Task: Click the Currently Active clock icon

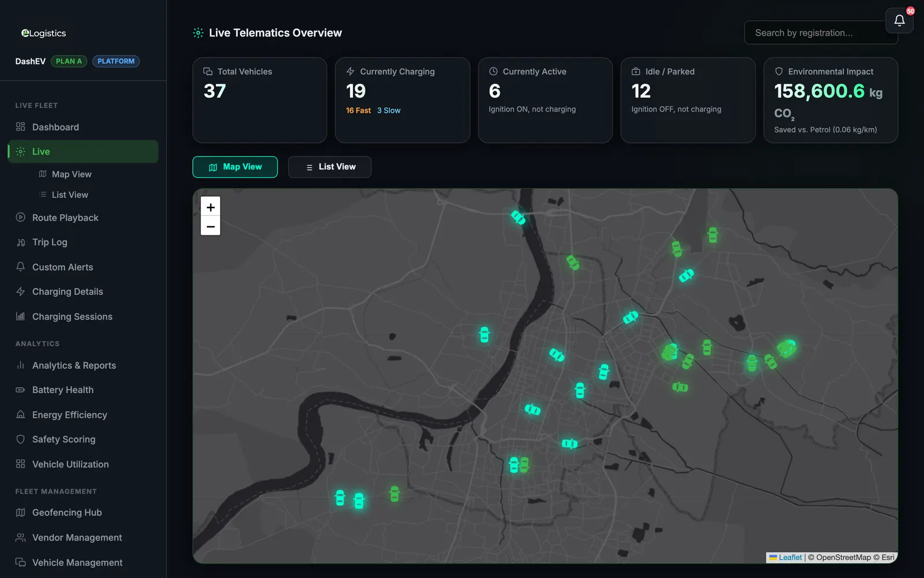Action: pyautogui.click(x=493, y=71)
